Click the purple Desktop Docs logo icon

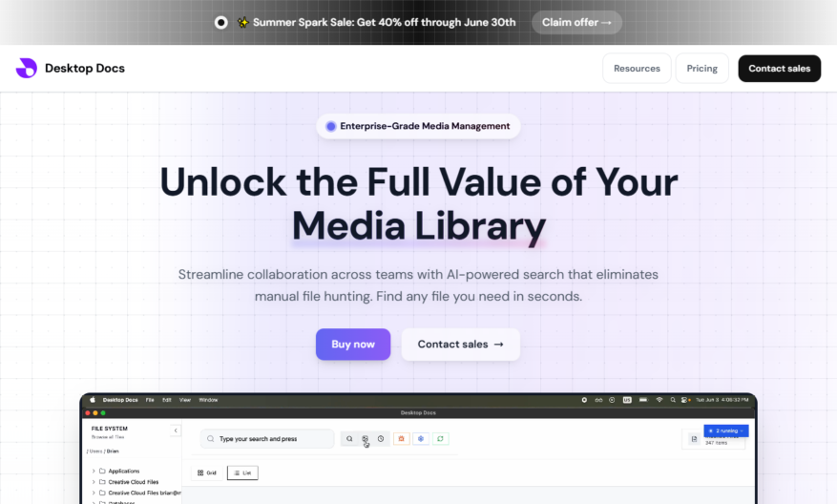26,68
